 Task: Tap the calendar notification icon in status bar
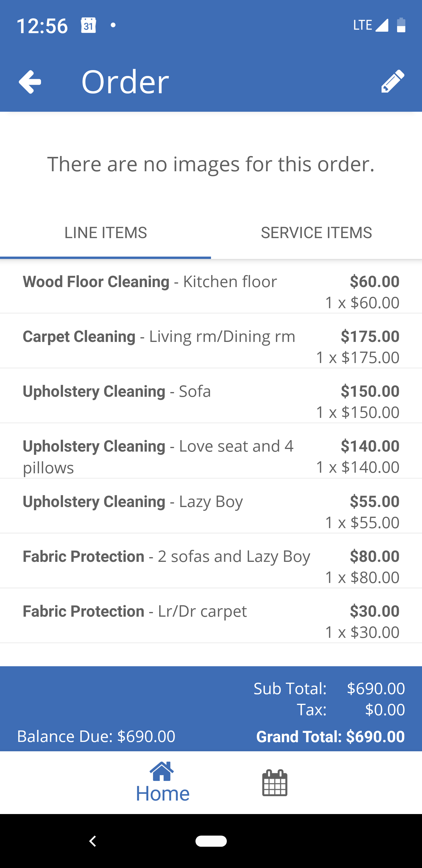[88, 25]
